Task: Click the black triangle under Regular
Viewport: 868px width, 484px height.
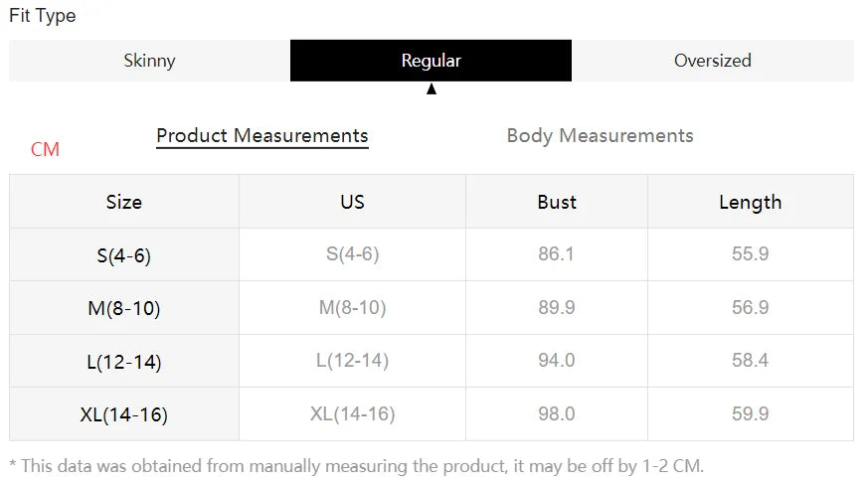Action: 432,88
